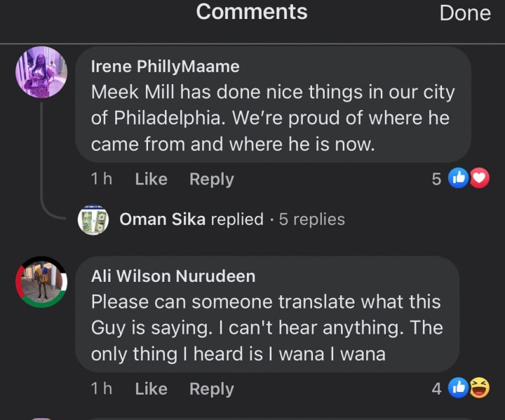Like Ali Wilson Nurudeen's comment

click(151, 388)
